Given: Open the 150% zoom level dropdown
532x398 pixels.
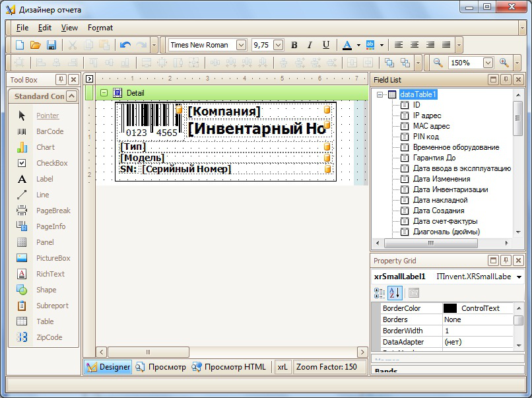Looking at the screenshot, I should tap(487, 63).
